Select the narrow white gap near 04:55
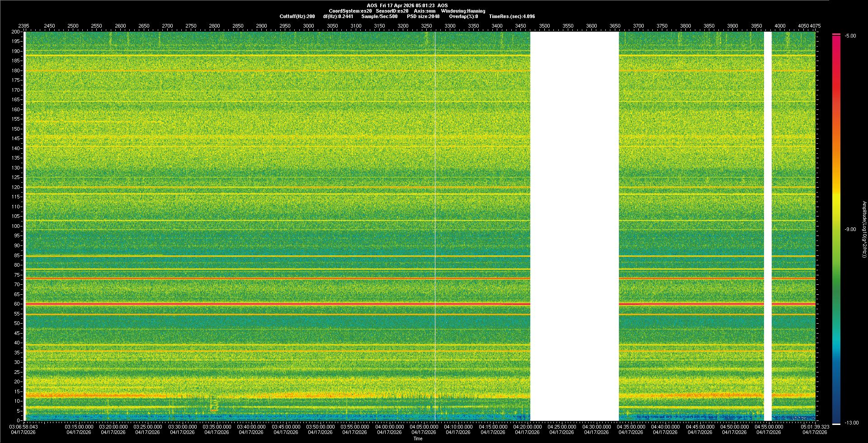 click(768, 226)
